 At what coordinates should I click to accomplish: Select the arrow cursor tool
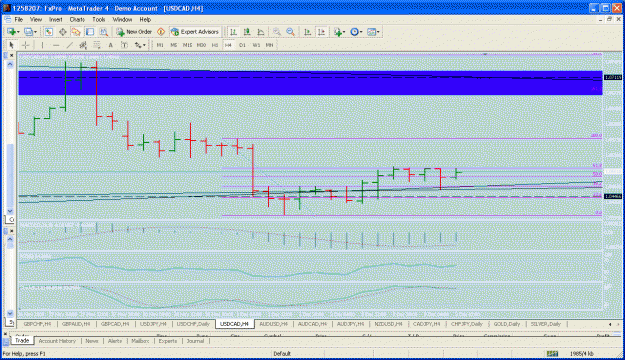pyautogui.click(x=12, y=45)
